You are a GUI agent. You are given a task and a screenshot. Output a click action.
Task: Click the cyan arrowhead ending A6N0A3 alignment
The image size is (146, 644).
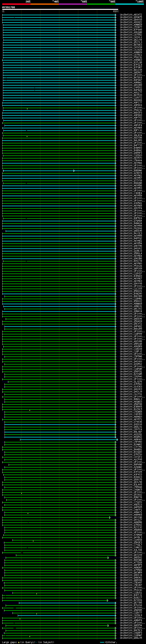(117, 440)
